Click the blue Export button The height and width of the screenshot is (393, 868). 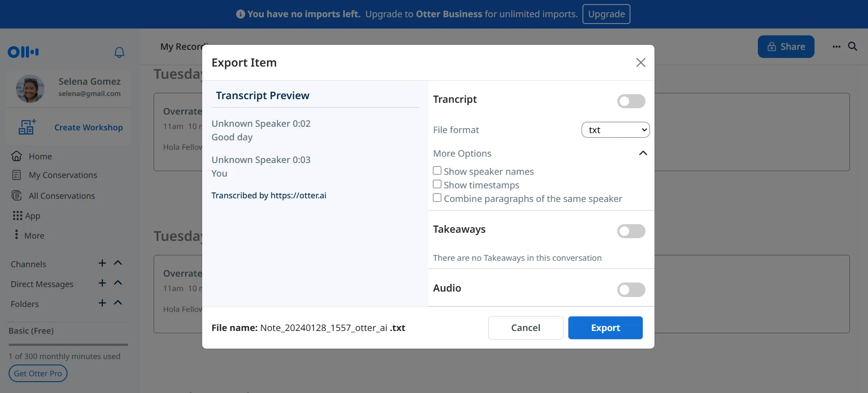point(605,328)
